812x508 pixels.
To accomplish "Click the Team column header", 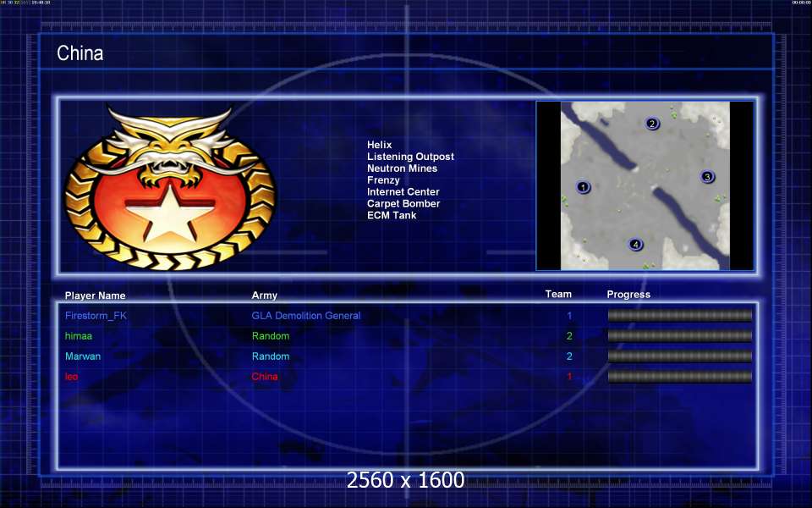I will coord(558,294).
